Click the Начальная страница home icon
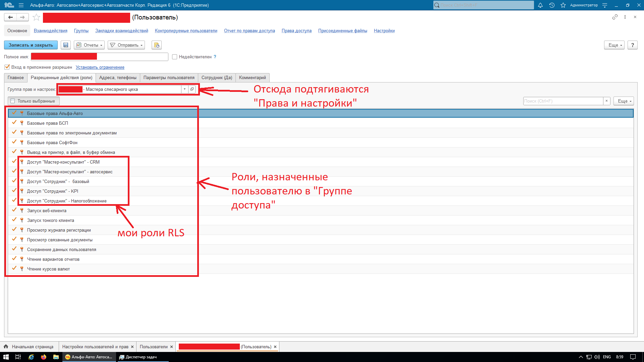The height and width of the screenshot is (362, 644). point(6,347)
